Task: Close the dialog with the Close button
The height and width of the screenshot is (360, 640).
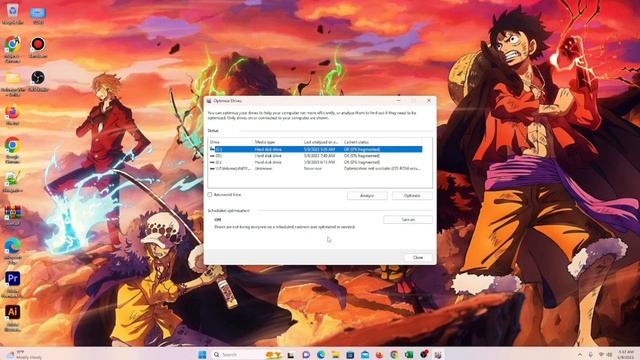Action: 418,258
